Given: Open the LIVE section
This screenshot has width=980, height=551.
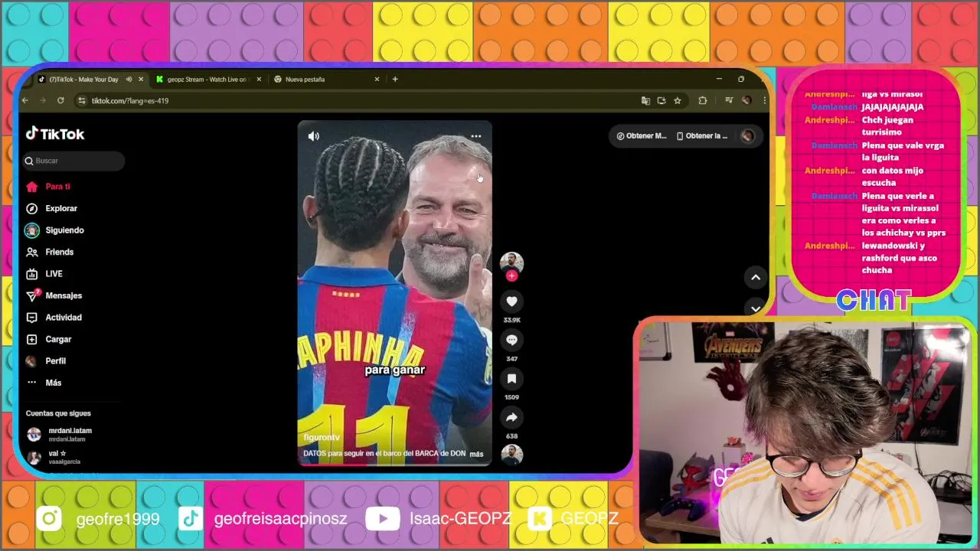Looking at the screenshot, I should [54, 274].
